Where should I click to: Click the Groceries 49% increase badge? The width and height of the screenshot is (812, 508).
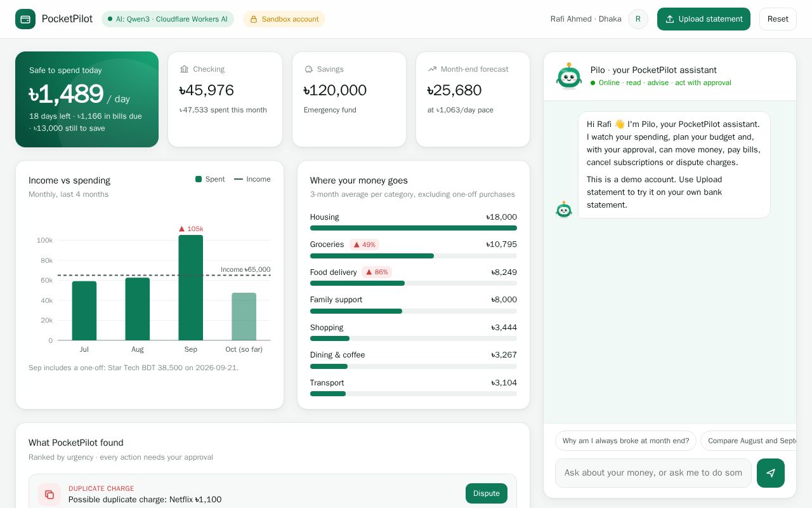pos(364,244)
